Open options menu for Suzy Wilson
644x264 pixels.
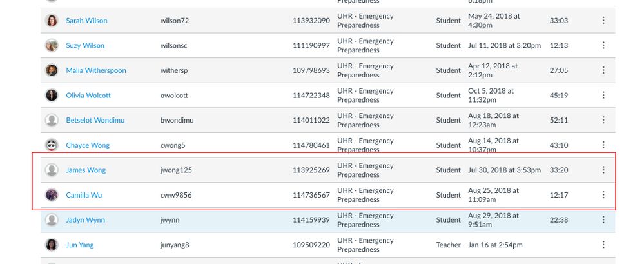(603, 45)
